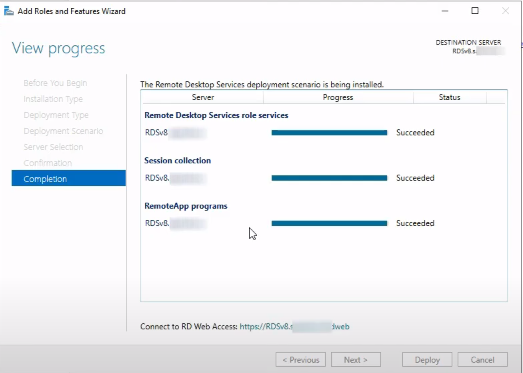
Task: Open the Server Selection step
Action: [x=53, y=147]
